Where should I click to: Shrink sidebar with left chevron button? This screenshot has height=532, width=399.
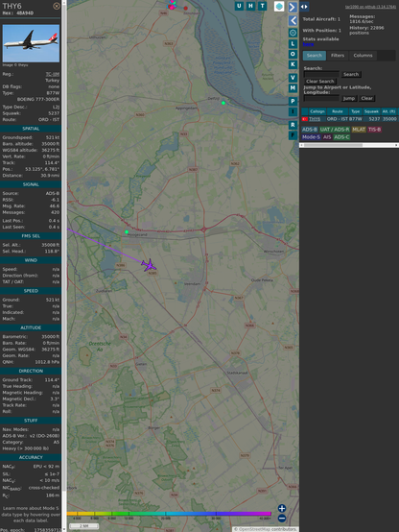293,21
